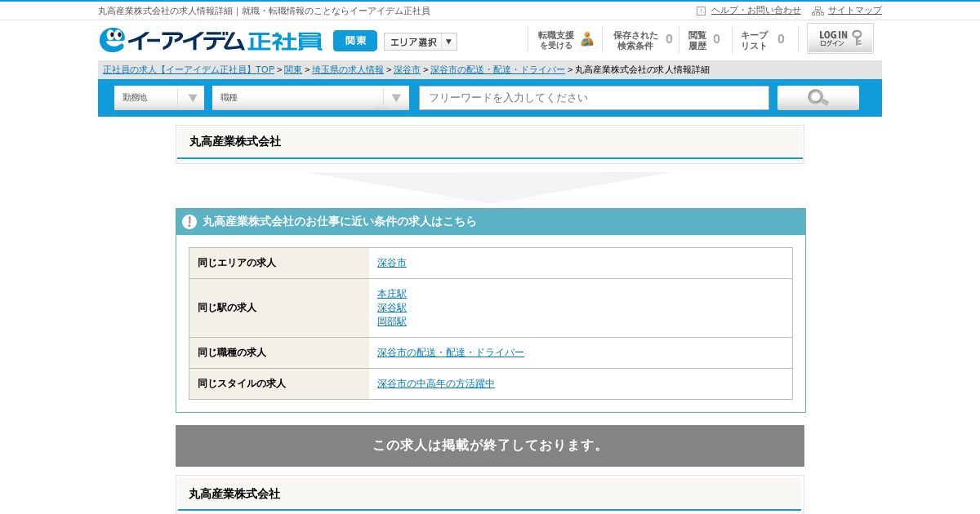Click breadcrumb 埼玉県の求人情報 link

point(348,70)
